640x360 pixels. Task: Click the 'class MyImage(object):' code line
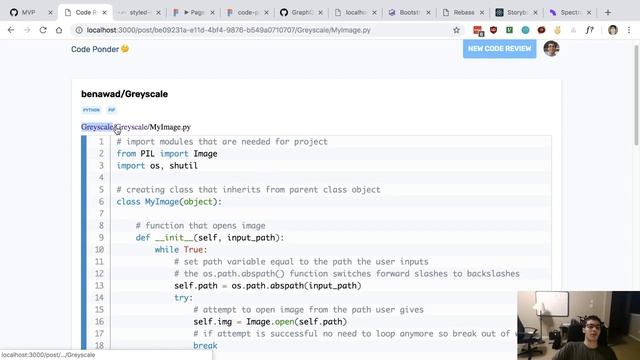tap(169, 202)
